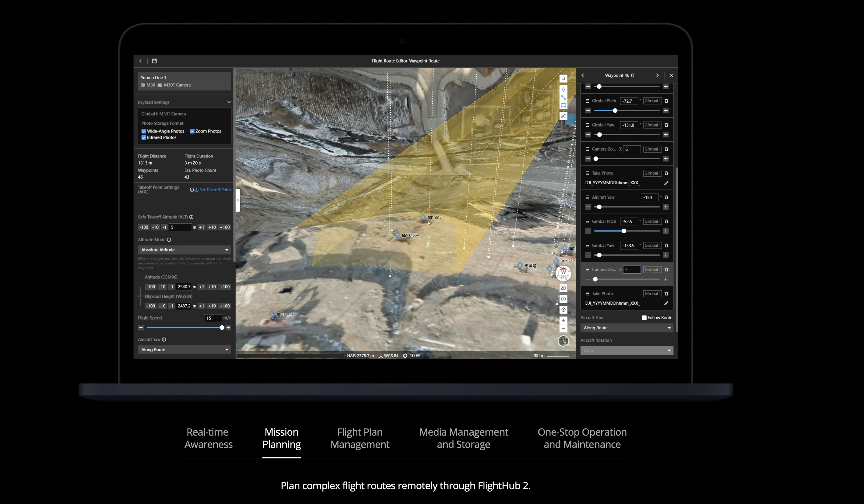Select the line drawing tool
The width and height of the screenshot is (864, 504).
tap(563, 98)
